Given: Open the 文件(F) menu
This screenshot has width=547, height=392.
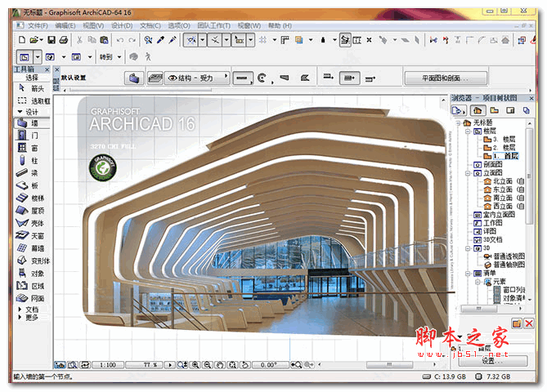Looking at the screenshot, I should coord(38,26).
